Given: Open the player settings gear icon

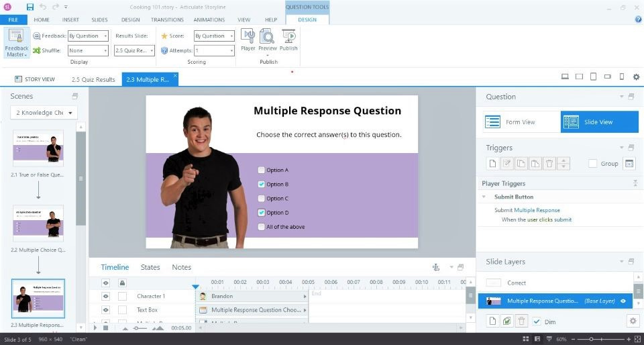Looking at the screenshot, I should 636,77.
